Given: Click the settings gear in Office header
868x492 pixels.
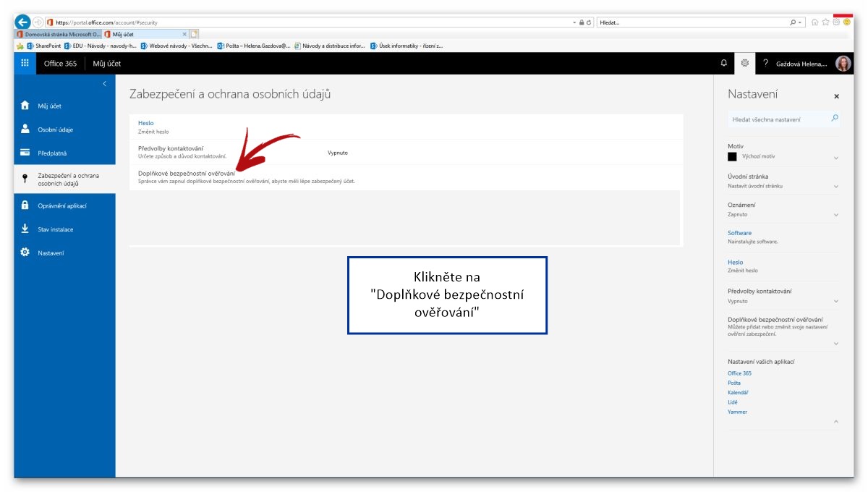Looking at the screenshot, I should coord(744,64).
